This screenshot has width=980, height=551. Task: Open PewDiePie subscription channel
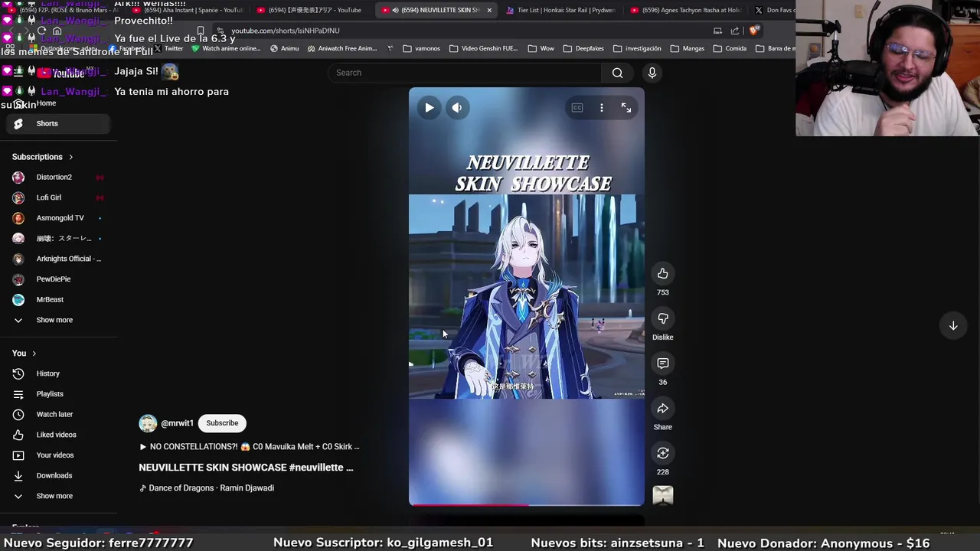coord(58,279)
